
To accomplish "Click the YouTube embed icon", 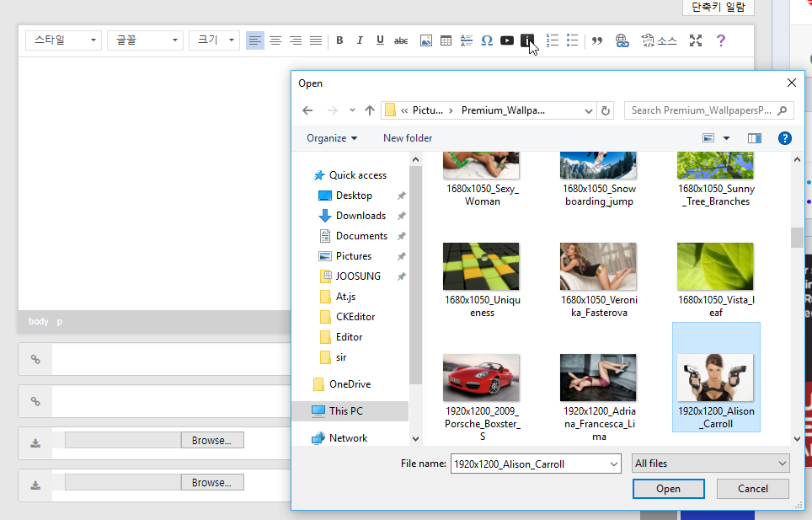I will coord(507,40).
